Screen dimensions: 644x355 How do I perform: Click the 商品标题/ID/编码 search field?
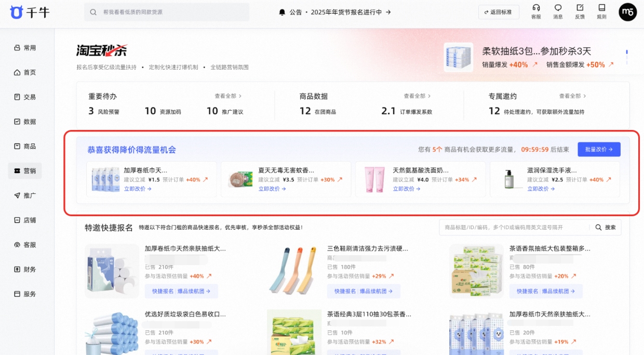(x=514, y=227)
